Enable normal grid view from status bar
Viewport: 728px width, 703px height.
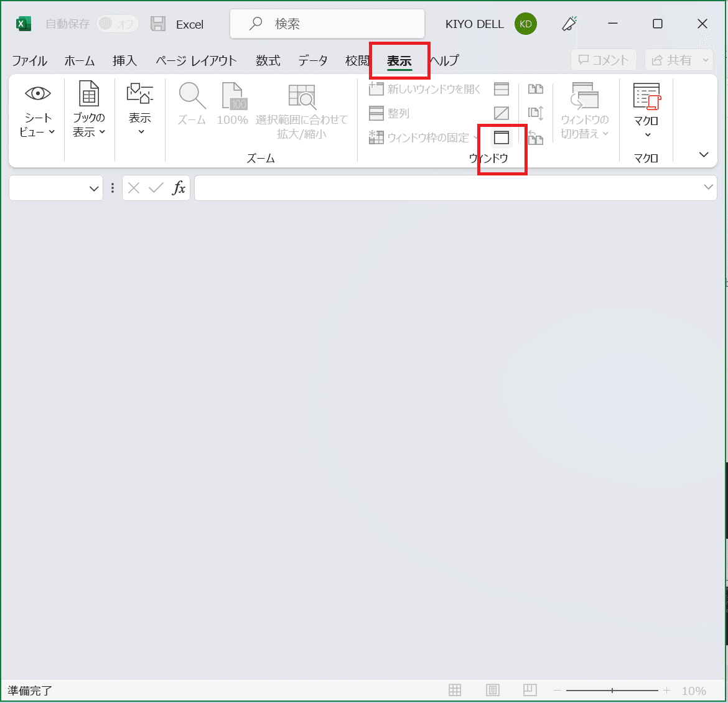click(455, 691)
